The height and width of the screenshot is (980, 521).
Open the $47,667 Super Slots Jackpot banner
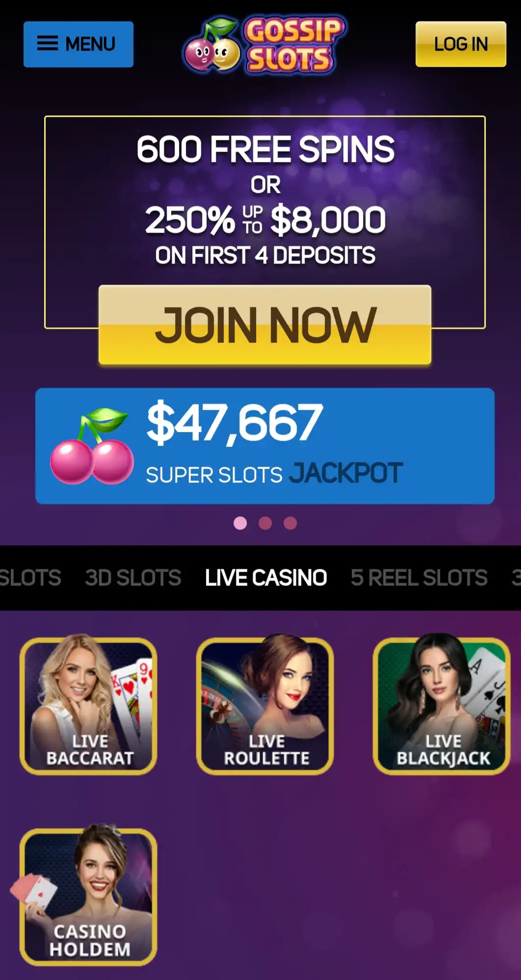click(265, 446)
